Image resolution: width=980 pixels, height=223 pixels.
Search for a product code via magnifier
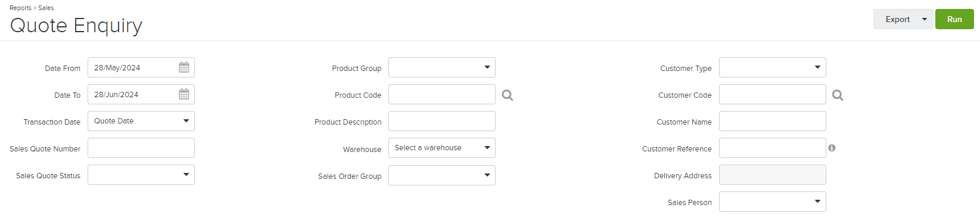click(508, 95)
